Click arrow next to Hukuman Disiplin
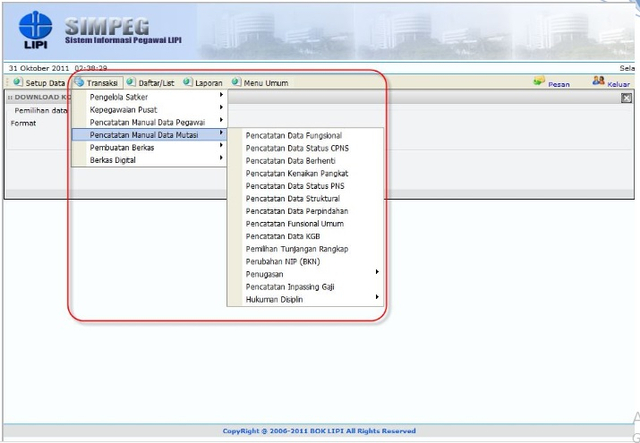The image size is (640, 443). [x=377, y=297]
